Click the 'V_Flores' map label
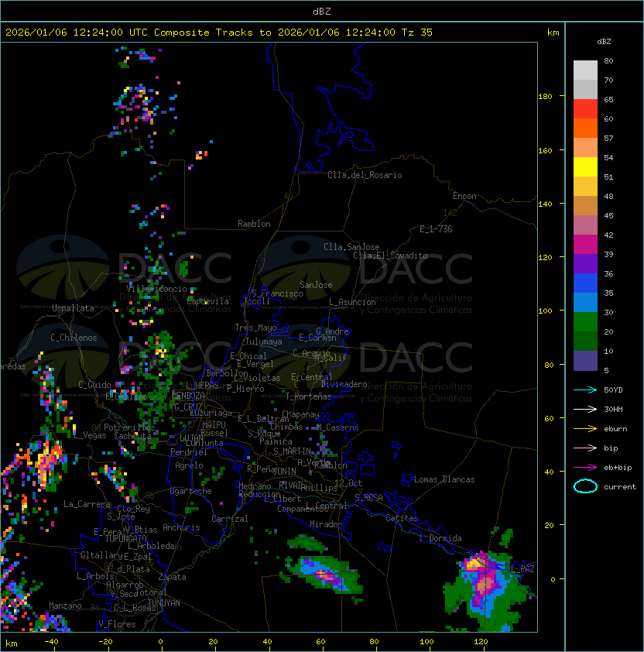The image size is (644, 652). pos(117,624)
